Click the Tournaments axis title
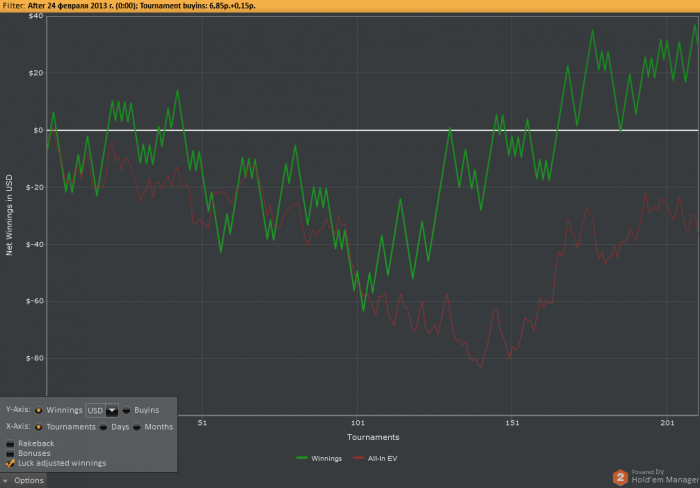700x488 pixels. (373, 437)
